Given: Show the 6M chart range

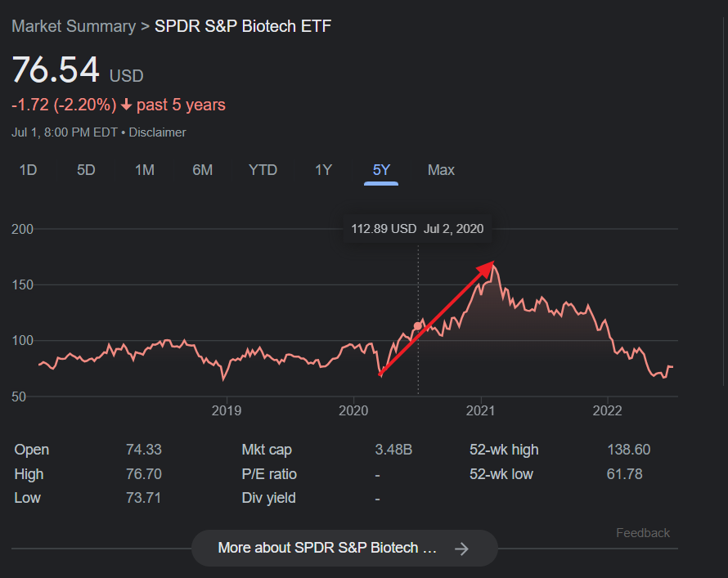Looking at the screenshot, I should [x=202, y=170].
